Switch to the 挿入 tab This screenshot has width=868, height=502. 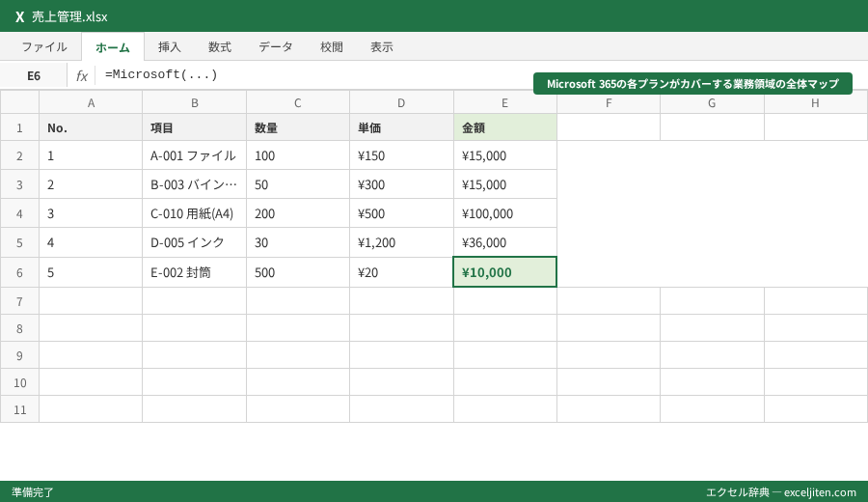pos(170,47)
